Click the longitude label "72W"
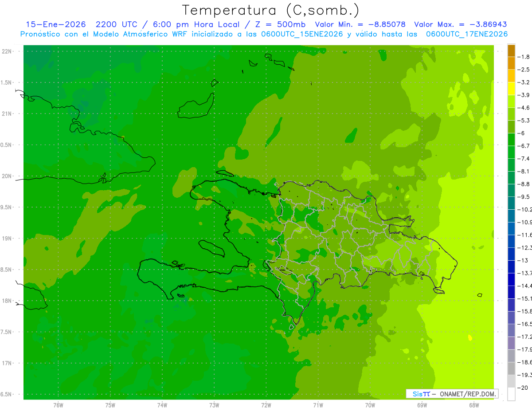This screenshot has width=532, height=411. pos(266,405)
